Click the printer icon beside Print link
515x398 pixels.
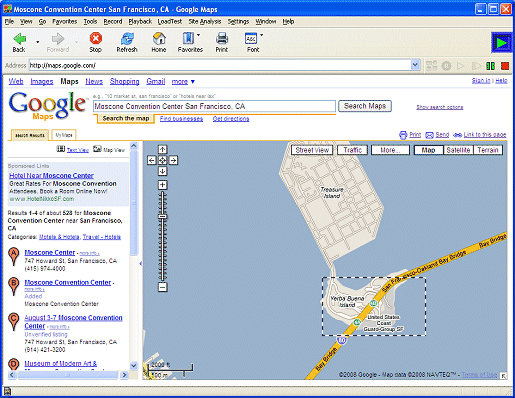403,135
